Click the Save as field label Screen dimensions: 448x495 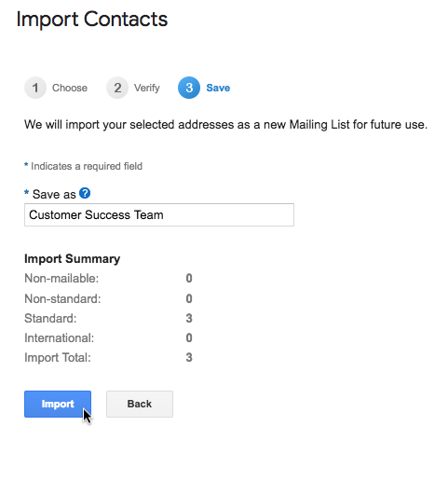(x=54, y=194)
